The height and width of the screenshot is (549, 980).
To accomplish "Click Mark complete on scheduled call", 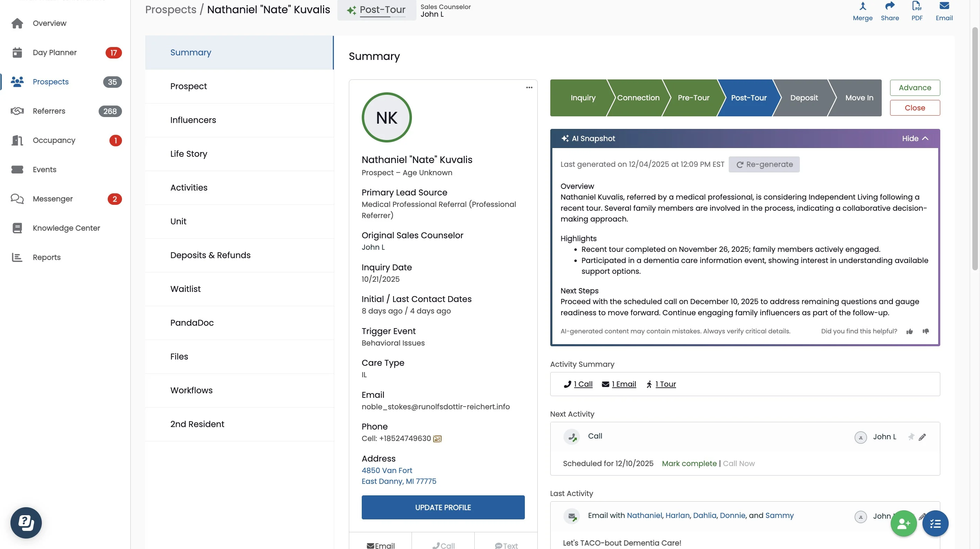I will tap(689, 463).
